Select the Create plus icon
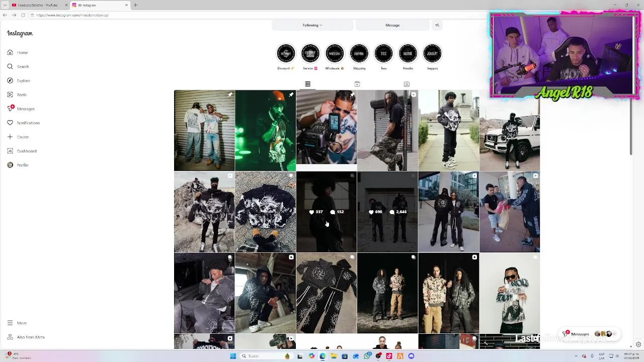644x362 pixels. (x=10, y=137)
